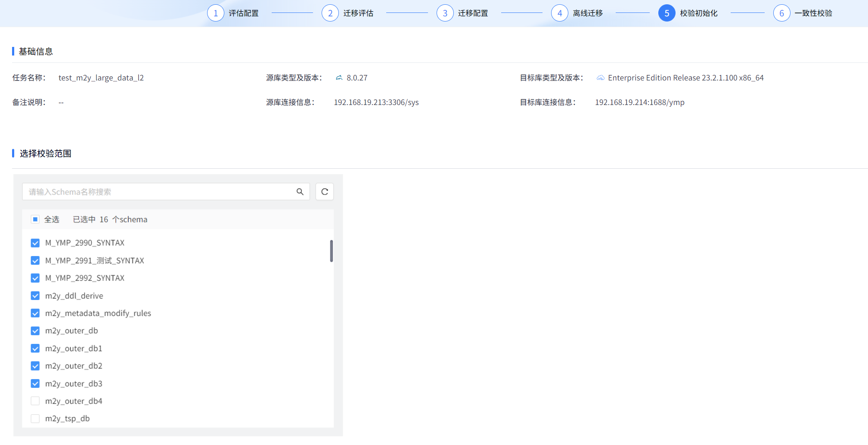This screenshot has width=868, height=445.
Task: Select target connection 192.168.19.214:1688/ymp
Action: pyautogui.click(x=640, y=102)
